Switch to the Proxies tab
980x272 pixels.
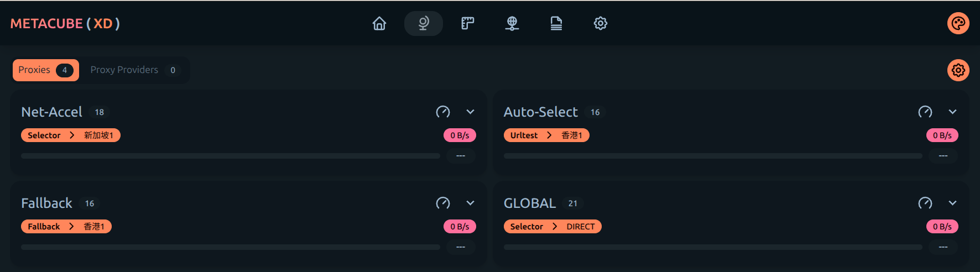click(x=46, y=70)
